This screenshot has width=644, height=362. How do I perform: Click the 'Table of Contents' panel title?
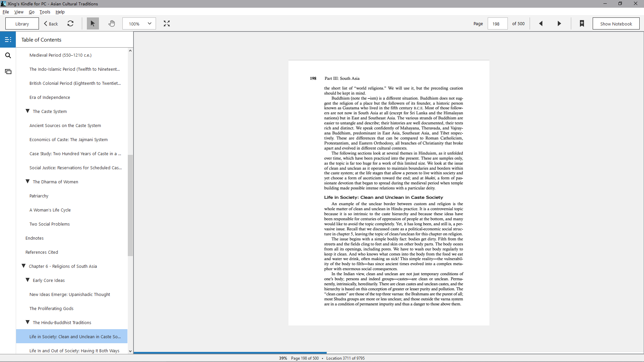pos(41,40)
